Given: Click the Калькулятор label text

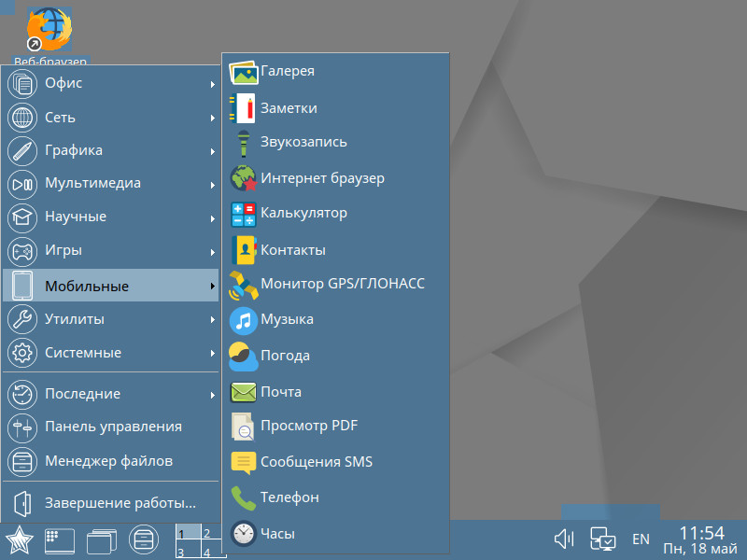Looking at the screenshot, I should [304, 213].
